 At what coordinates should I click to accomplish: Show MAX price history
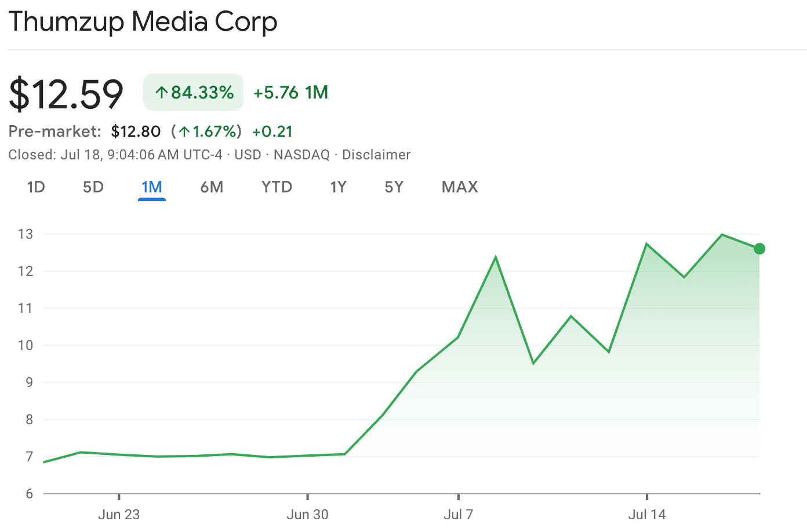460,187
